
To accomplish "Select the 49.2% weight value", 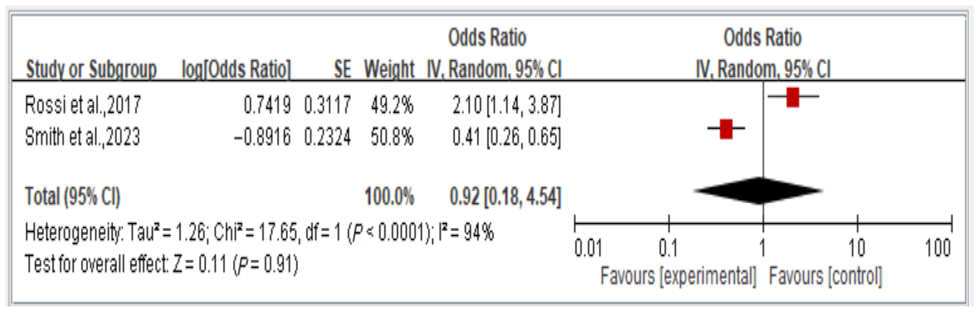I will pyautogui.click(x=392, y=105).
